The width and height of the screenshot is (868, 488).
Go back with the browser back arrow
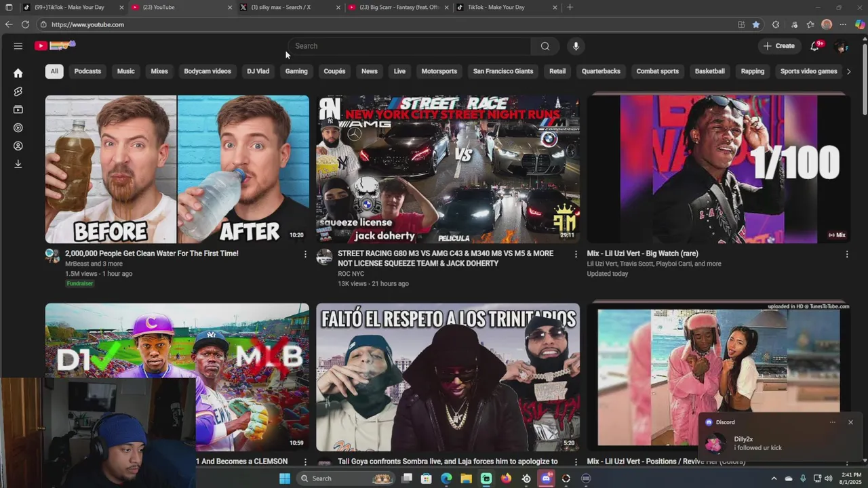pyautogui.click(x=9, y=24)
